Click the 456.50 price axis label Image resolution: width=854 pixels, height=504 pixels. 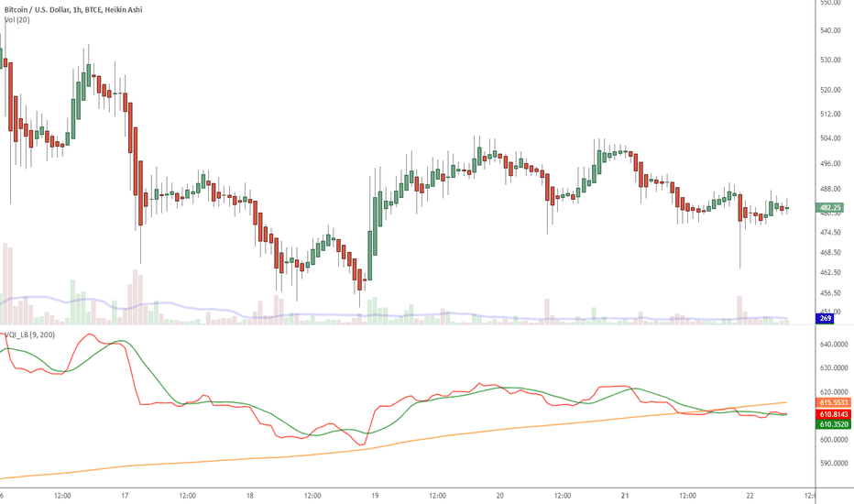[x=830, y=293]
